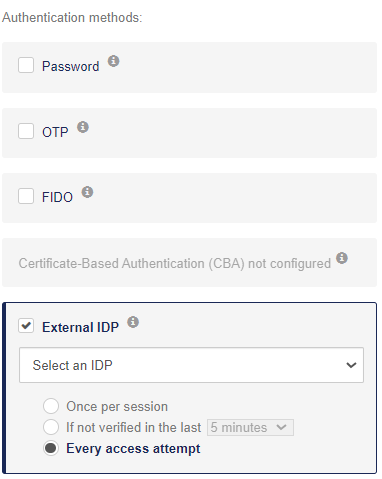This screenshot has width=382, height=479.
Task: Click the FIDO label text
Action: (x=57, y=197)
